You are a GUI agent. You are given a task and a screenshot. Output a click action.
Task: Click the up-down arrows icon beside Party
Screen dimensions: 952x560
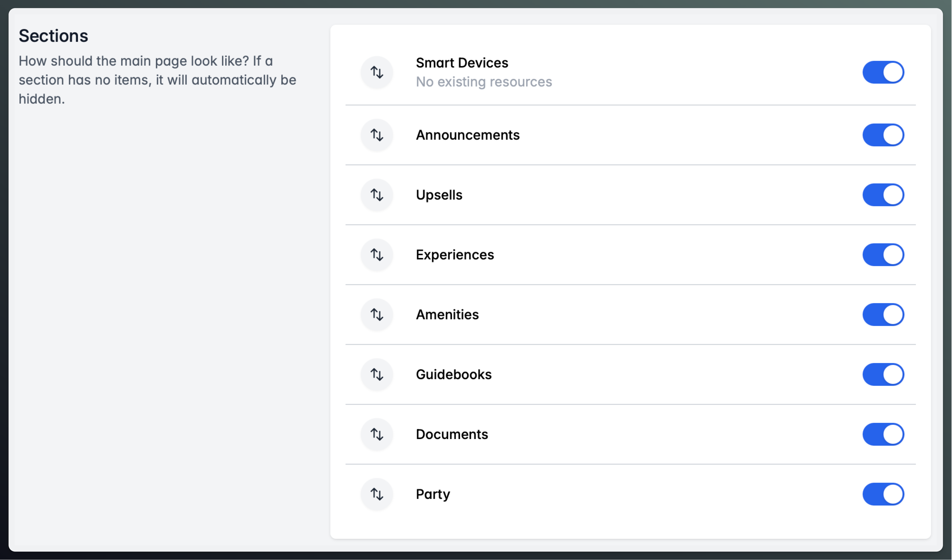(377, 494)
